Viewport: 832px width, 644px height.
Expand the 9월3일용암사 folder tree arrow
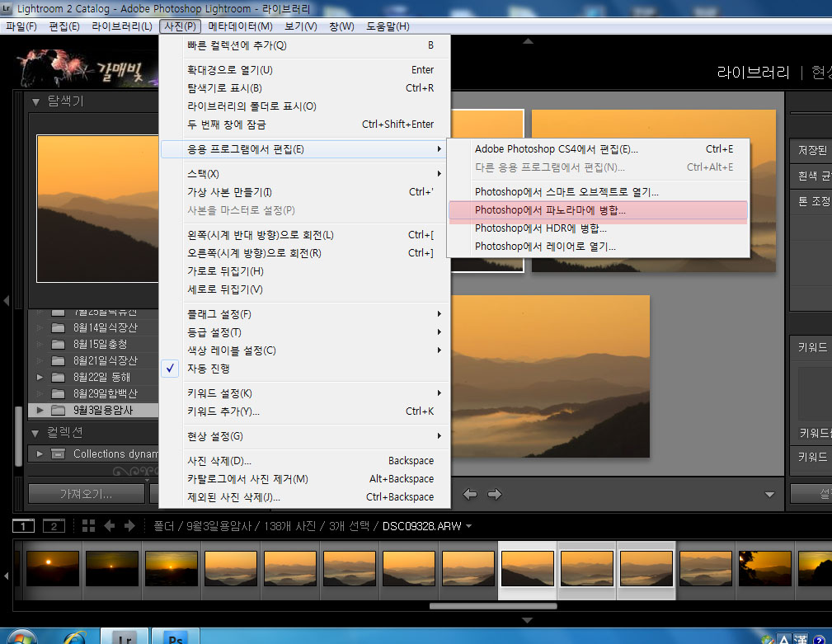click(40, 410)
